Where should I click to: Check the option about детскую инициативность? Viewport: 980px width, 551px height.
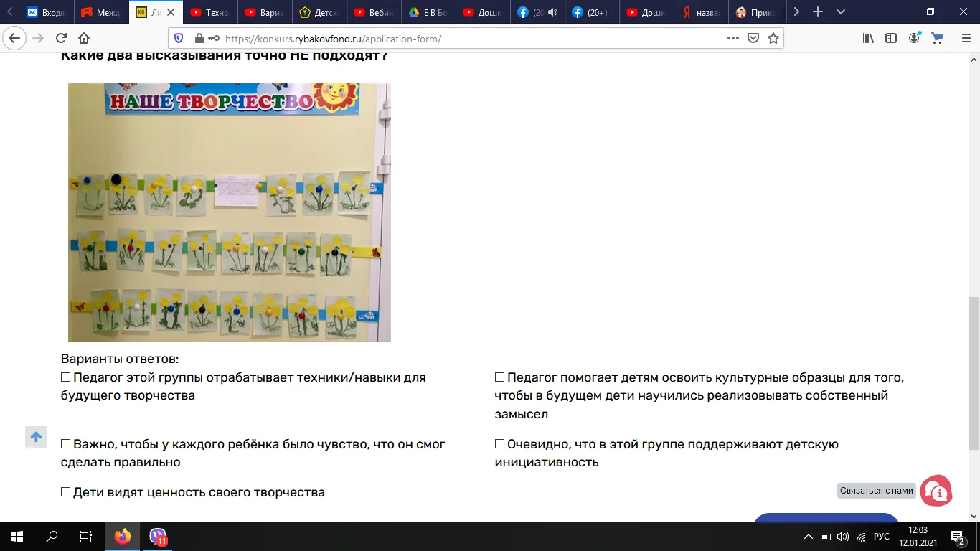point(499,443)
